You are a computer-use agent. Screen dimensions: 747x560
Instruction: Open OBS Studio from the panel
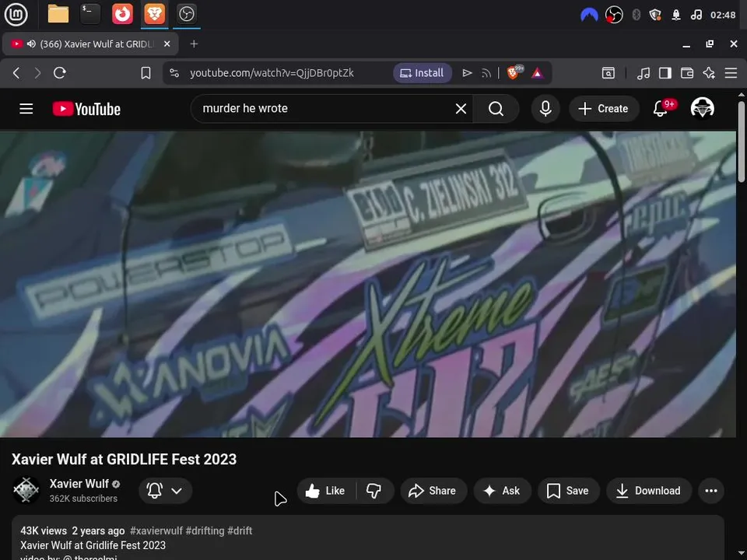(x=186, y=14)
